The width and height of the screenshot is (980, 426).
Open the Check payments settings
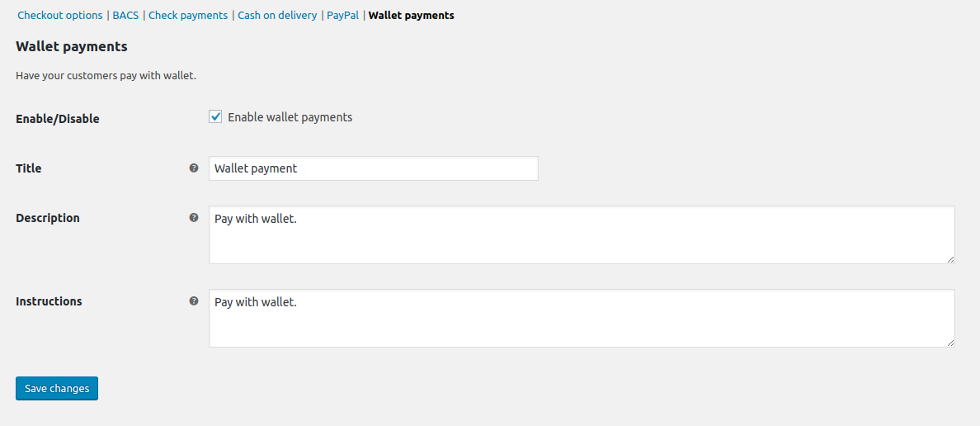click(188, 15)
